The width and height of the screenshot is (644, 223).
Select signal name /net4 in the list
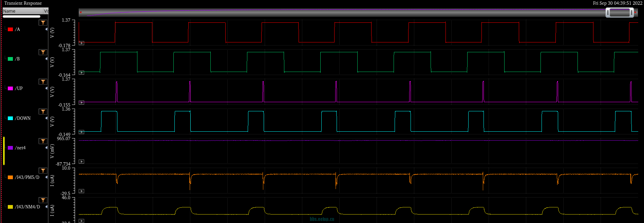20,148
